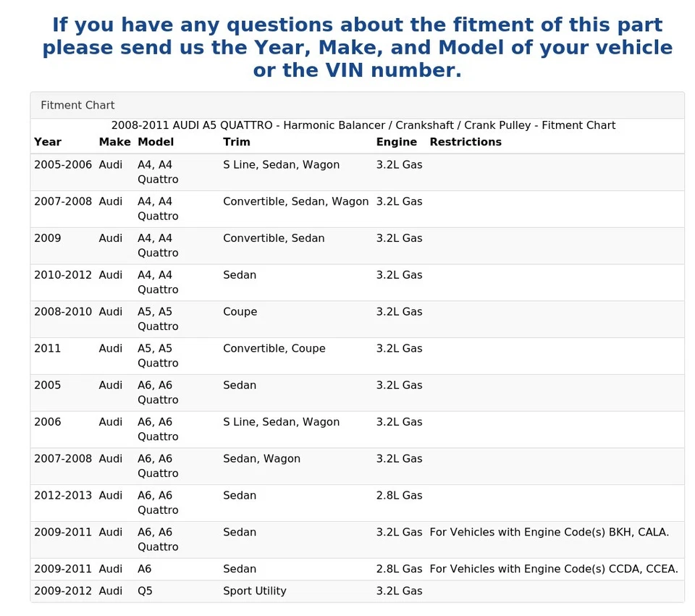The image size is (695, 616).
Task: Select the 2011 year cell
Action: (x=48, y=349)
